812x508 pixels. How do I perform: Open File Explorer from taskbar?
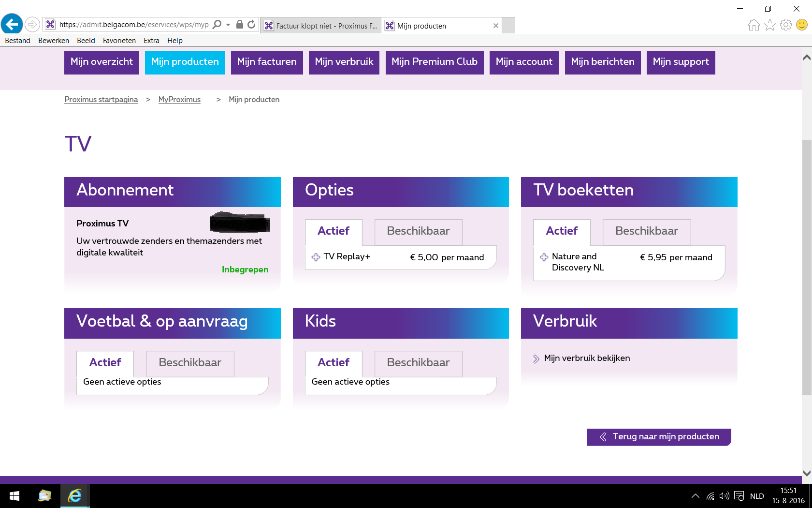pyautogui.click(x=44, y=496)
